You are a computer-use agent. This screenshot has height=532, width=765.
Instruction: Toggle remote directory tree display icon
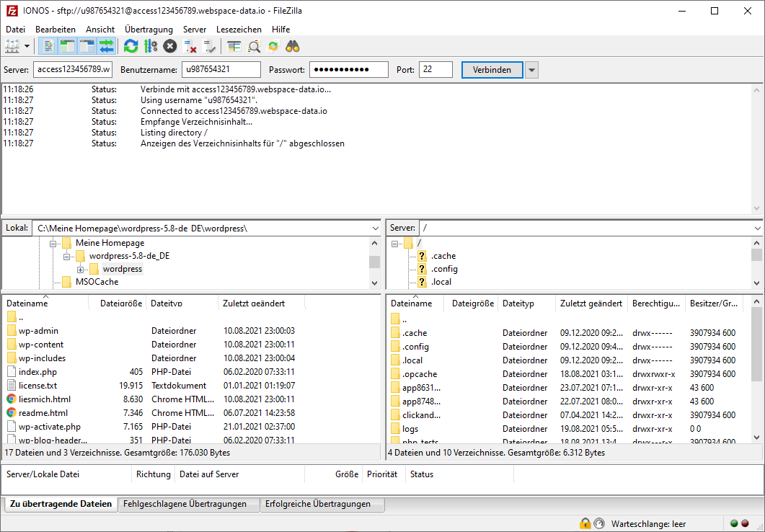tap(87, 46)
